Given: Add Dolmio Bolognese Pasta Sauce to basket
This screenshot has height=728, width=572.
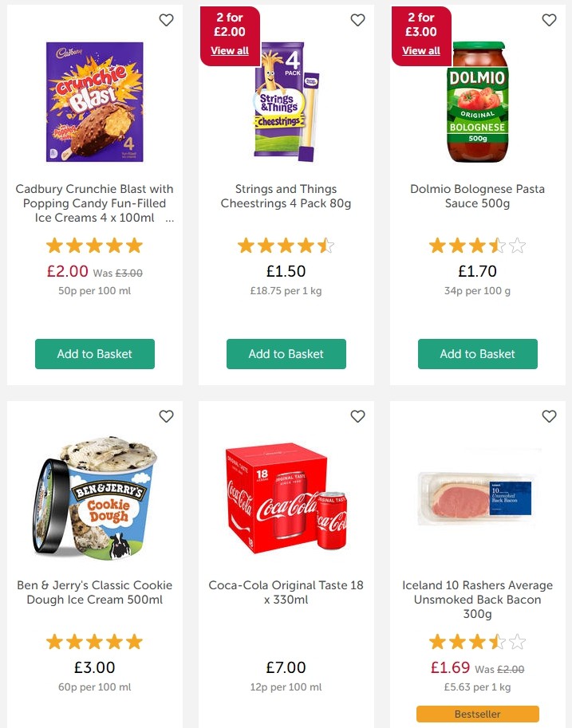Looking at the screenshot, I should (x=478, y=354).
